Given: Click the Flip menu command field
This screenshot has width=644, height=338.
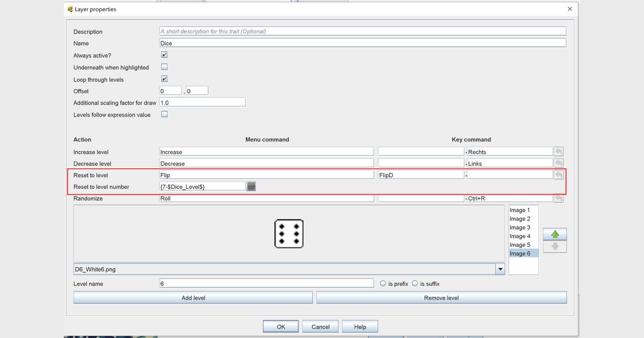Looking at the screenshot, I should [x=267, y=175].
